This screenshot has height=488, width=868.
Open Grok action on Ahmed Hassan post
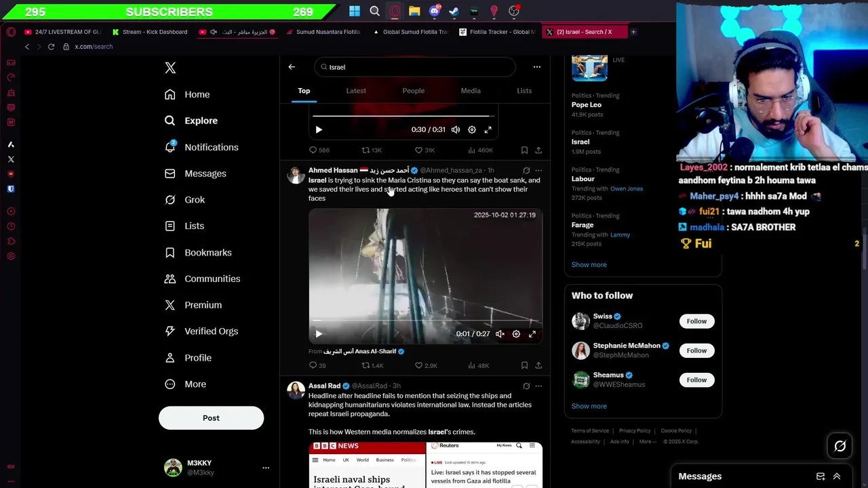pyautogui.click(x=526, y=171)
